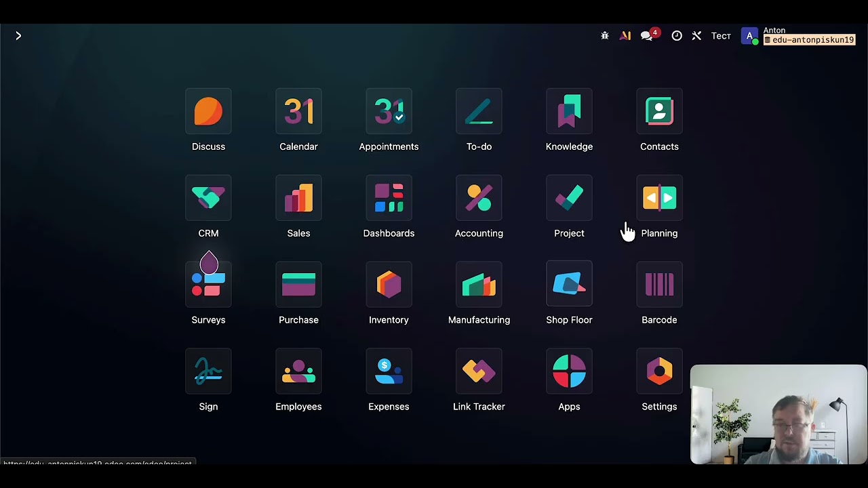Open the To-do app

point(479,112)
